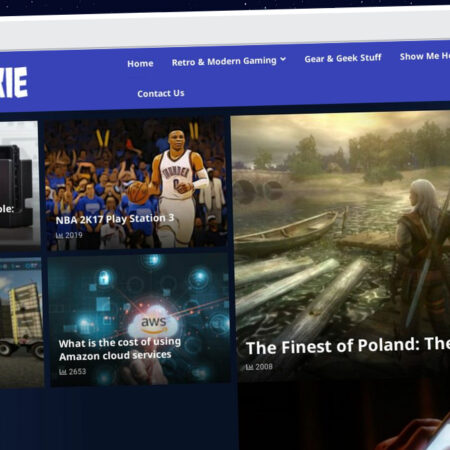The width and height of the screenshot is (450, 450).
Task: Click the 2019 views text
Action: (x=73, y=235)
